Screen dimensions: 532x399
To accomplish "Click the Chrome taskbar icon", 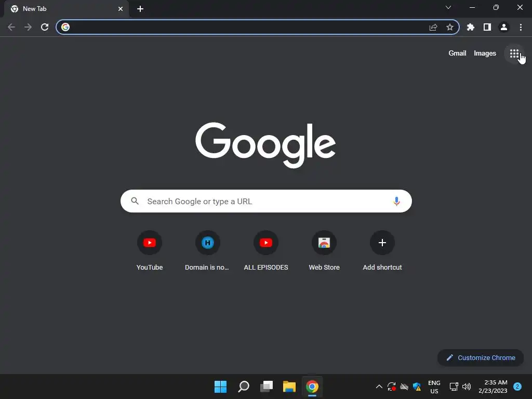I will click(x=312, y=387).
